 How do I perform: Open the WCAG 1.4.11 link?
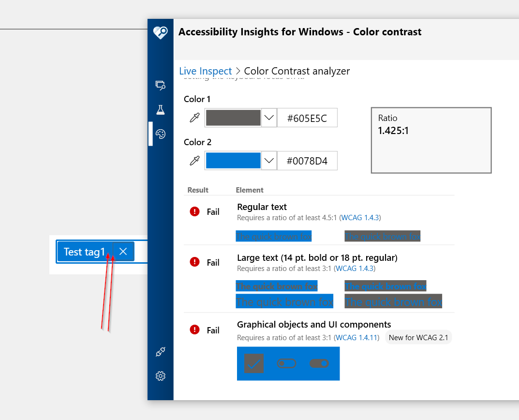click(x=356, y=338)
